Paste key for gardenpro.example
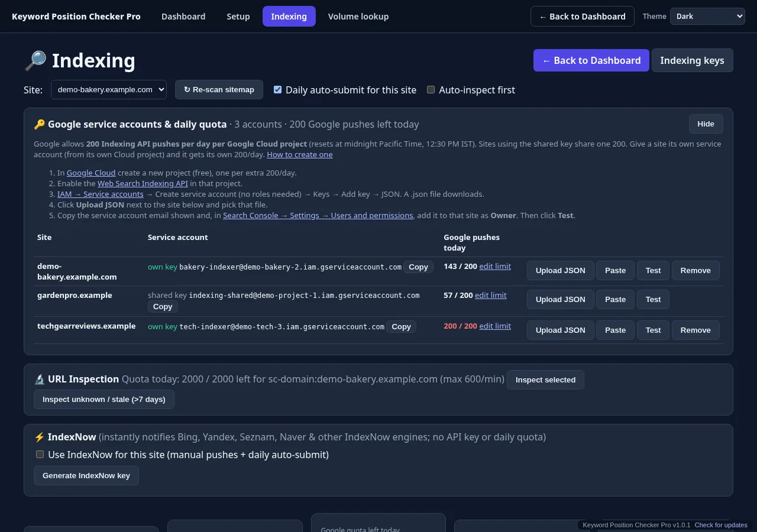 pos(615,299)
